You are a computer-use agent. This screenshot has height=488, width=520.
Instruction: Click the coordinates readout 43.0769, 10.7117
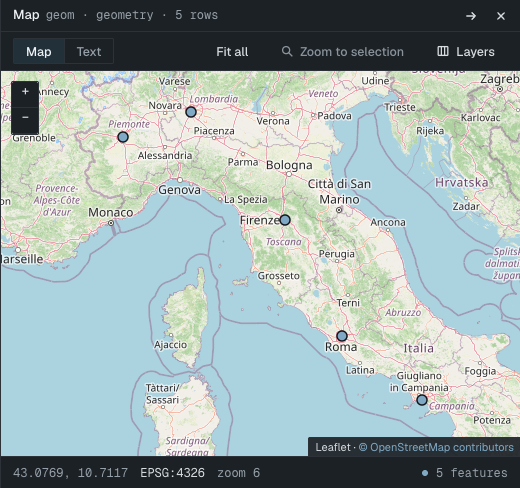point(70,473)
